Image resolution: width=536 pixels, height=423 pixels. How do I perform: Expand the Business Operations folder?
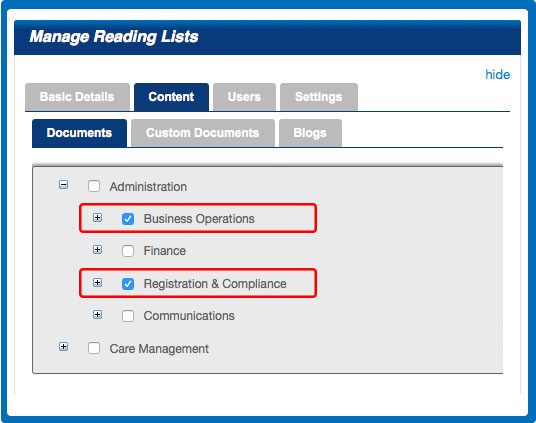click(x=97, y=217)
